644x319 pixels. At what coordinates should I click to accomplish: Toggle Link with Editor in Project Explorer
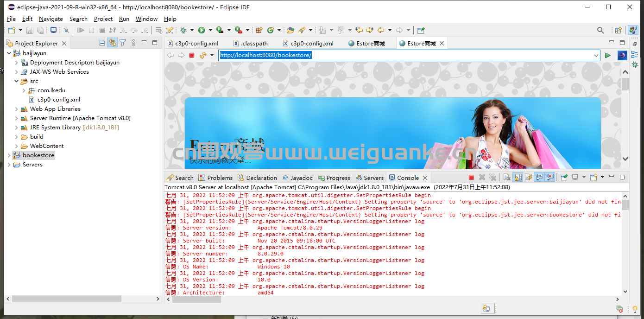click(112, 43)
